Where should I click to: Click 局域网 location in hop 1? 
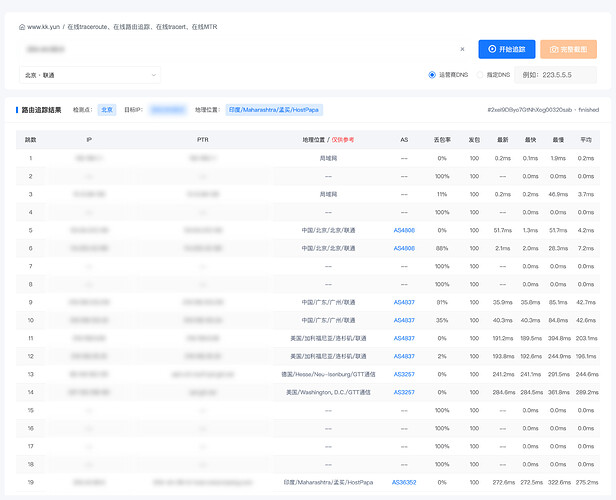click(328, 158)
